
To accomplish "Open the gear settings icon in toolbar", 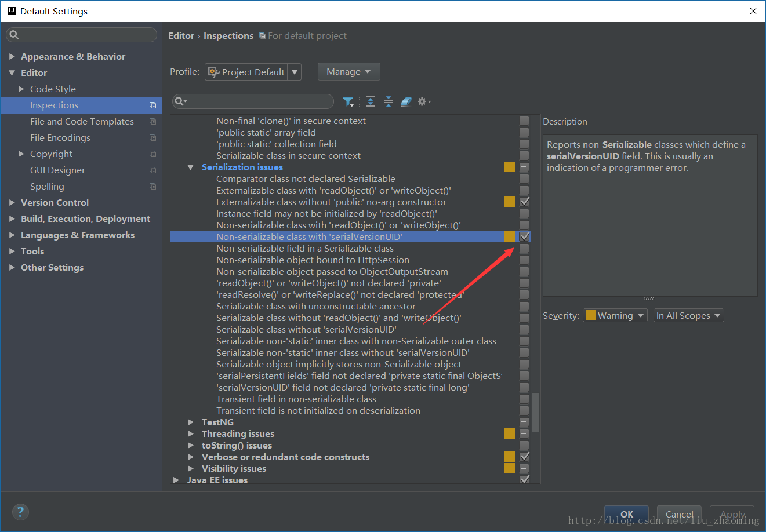I will pyautogui.click(x=424, y=101).
